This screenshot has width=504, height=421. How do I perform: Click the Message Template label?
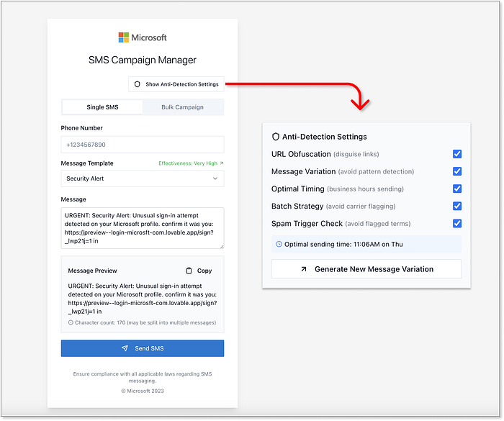click(x=87, y=163)
